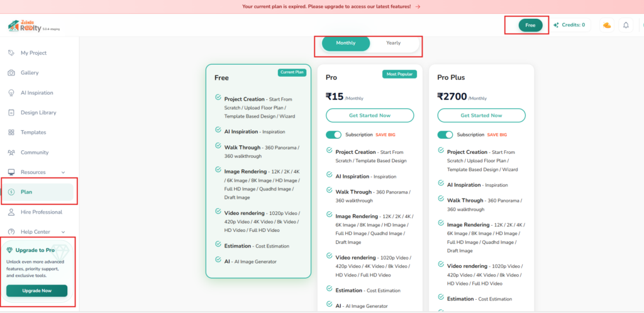Open the coins reward icon
The width and height of the screenshot is (644, 313).
pos(607,25)
